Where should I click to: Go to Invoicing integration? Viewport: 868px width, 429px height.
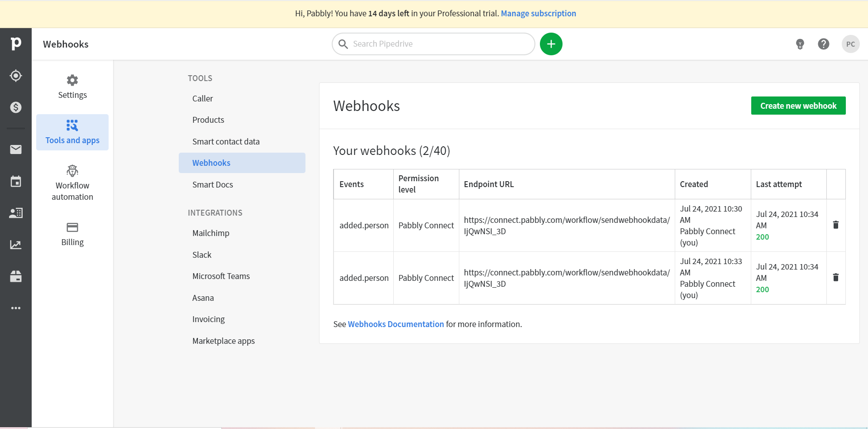(209, 319)
